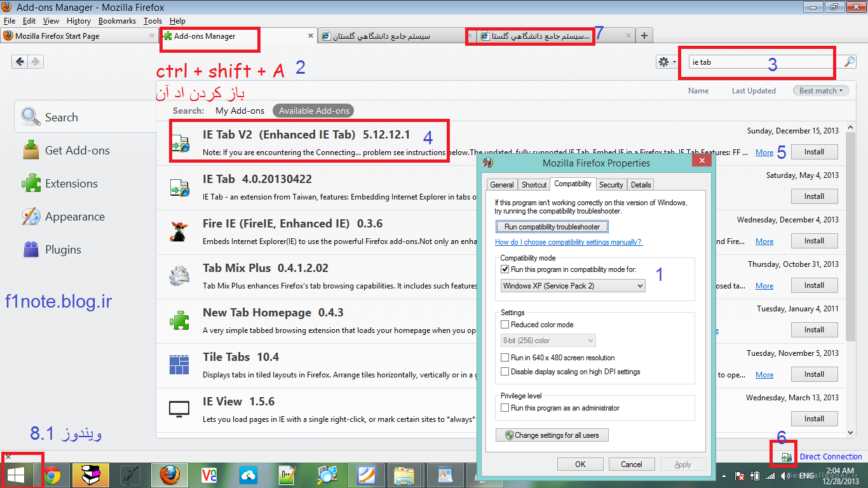Expand Windows XP (Service Pack 2) dropdown
Viewport: 868px width, 488px height.
click(573, 286)
